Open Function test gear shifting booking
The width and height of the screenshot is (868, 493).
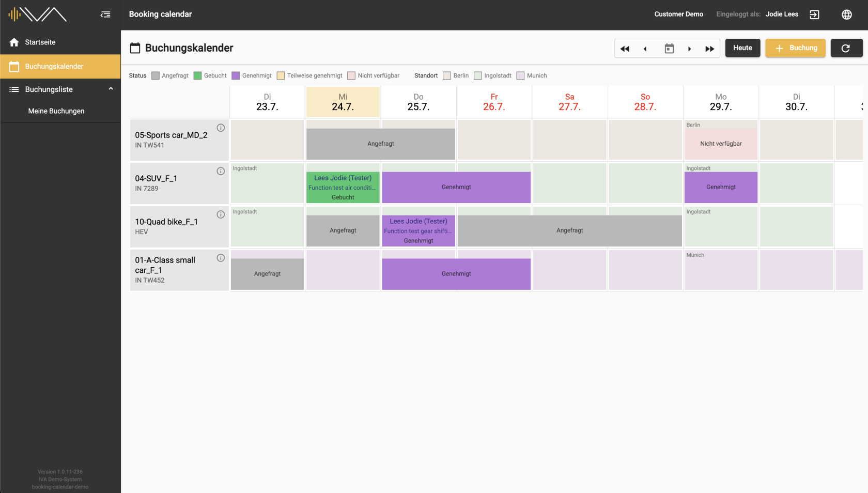coord(419,230)
